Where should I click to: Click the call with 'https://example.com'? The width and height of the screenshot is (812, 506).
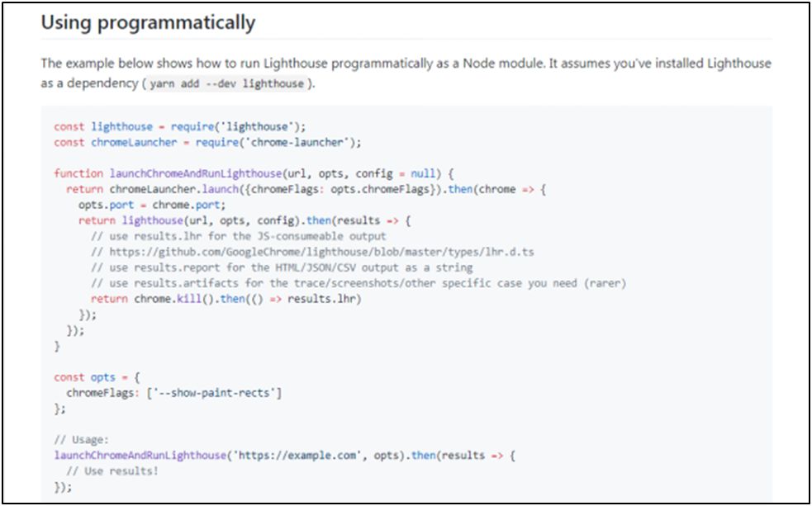pyautogui.click(x=285, y=456)
